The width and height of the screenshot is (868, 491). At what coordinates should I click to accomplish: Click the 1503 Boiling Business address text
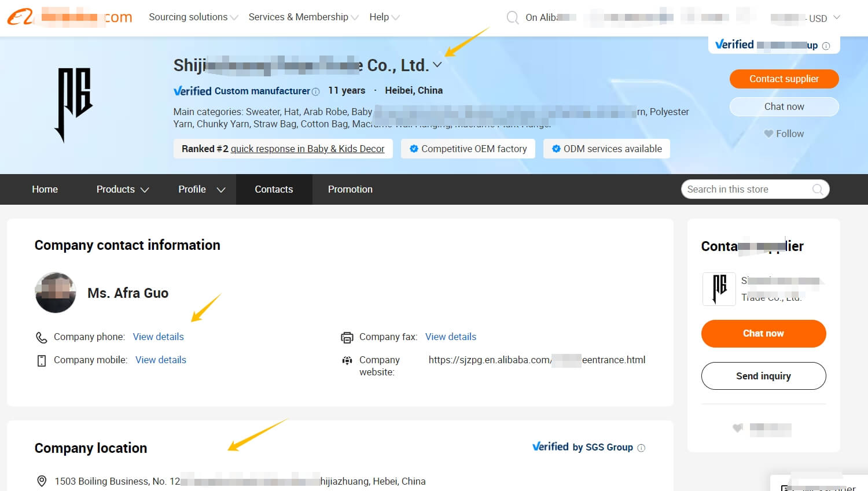click(x=240, y=481)
